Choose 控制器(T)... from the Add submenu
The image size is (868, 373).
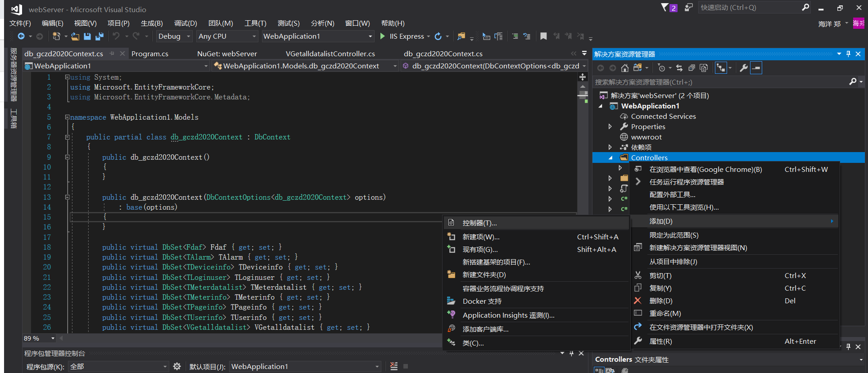pyautogui.click(x=536, y=223)
